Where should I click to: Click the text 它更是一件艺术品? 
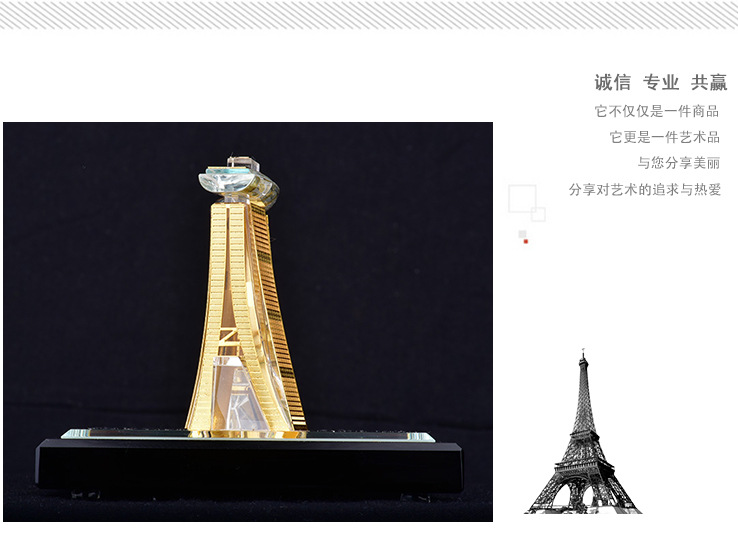pos(665,137)
